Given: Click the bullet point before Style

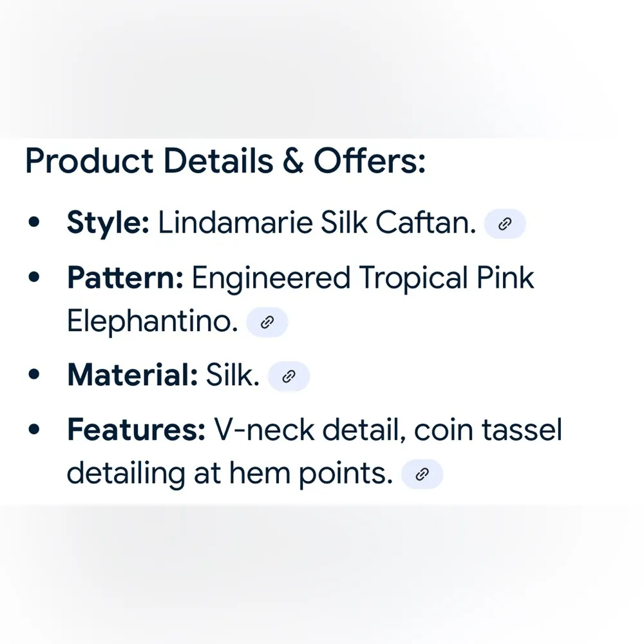Looking at the screenshot, I should click(35, 223).
